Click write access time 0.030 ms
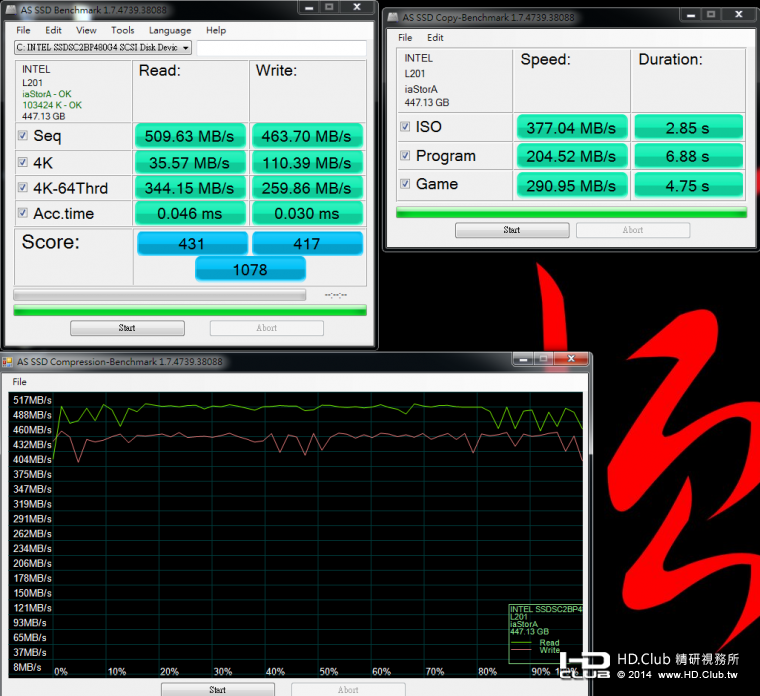Screen dimensions: 760x696 click(x=306, y=213)
